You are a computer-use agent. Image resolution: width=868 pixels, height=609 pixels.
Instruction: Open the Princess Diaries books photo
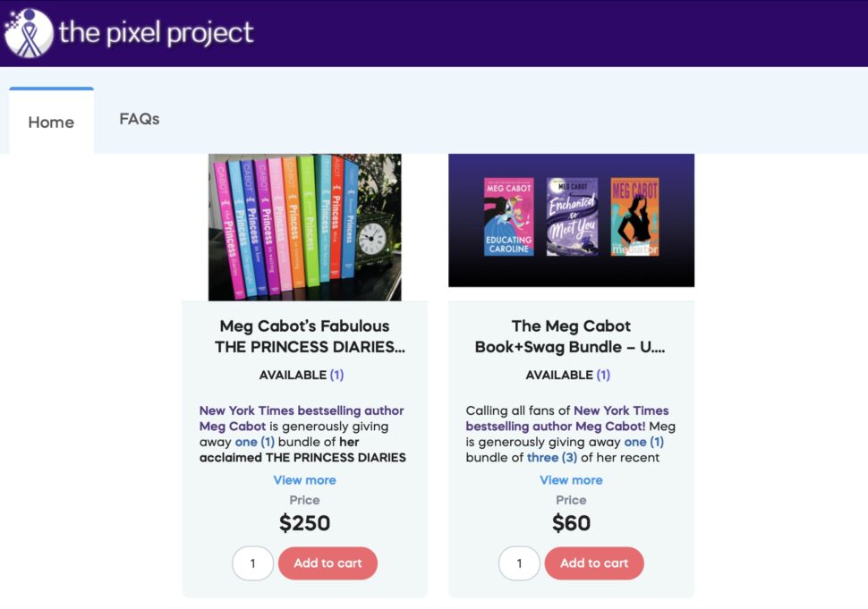(x=304, y=227)
